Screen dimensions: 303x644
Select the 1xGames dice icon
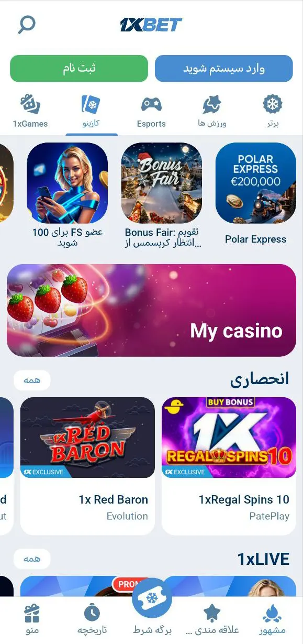click(x=30, y=104)
